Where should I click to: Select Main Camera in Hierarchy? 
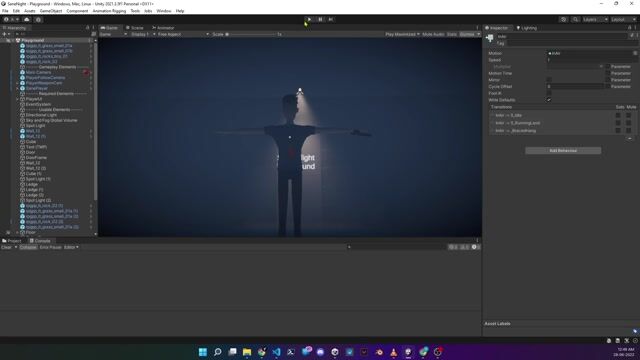38,72
